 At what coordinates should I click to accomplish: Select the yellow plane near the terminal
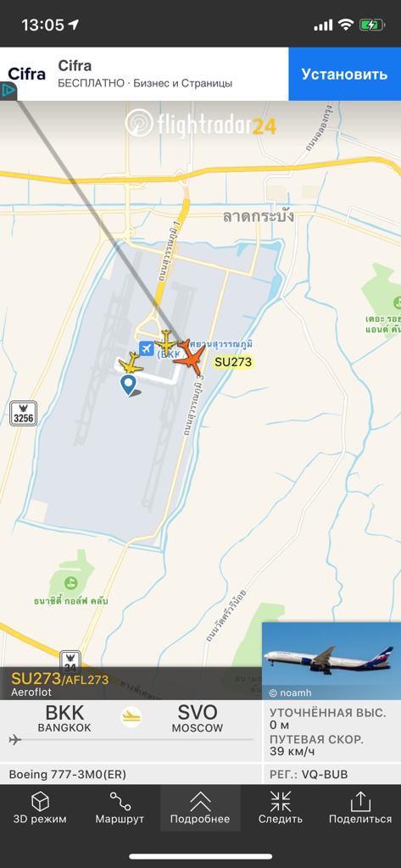165,340
